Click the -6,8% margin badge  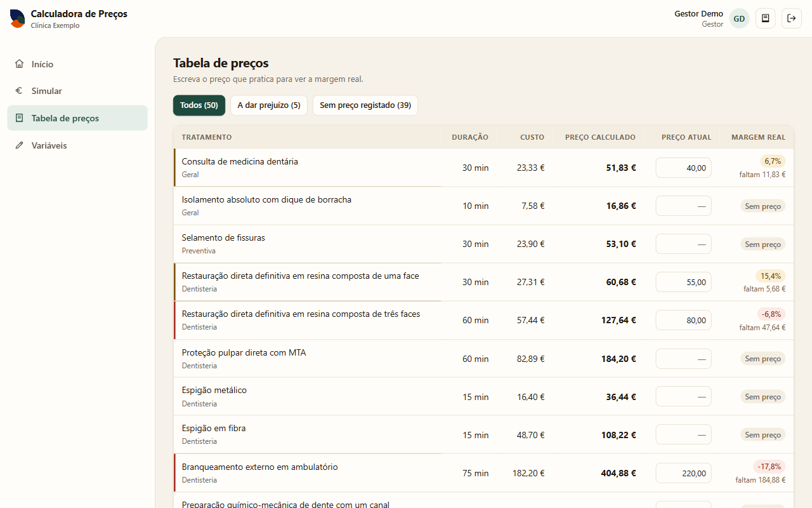tap(771, 314)
